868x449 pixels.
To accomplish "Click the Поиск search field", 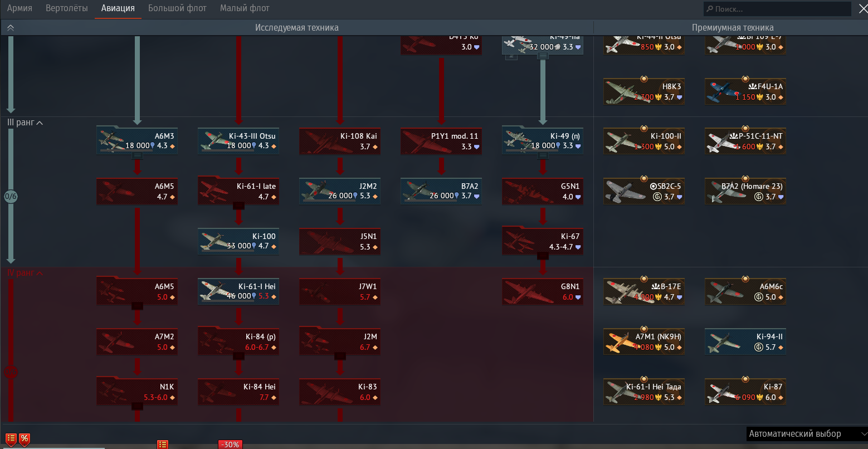I will pos(777,9).
